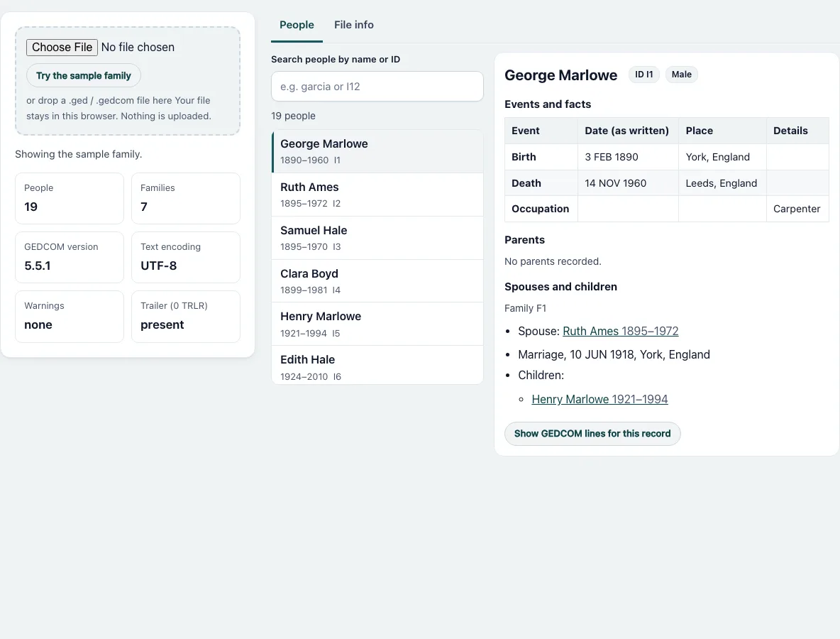Show GEDCOM lines for this record
This screenshot has height=639, width=840.
(592, 434)
